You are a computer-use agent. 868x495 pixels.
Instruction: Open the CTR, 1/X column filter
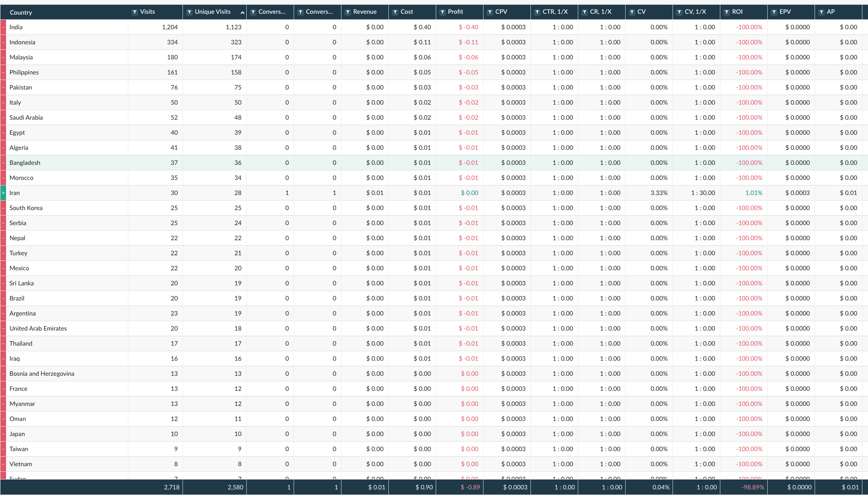(x=537, y=12)
